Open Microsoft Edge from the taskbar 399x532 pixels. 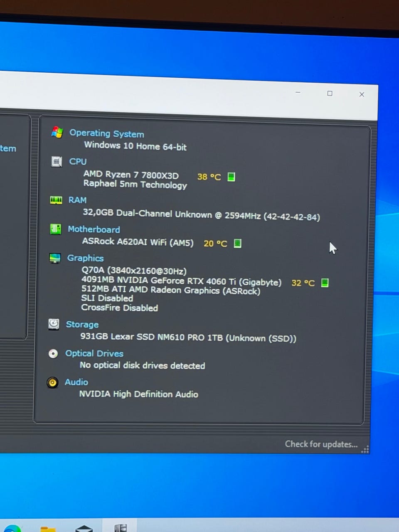[11, 528]
